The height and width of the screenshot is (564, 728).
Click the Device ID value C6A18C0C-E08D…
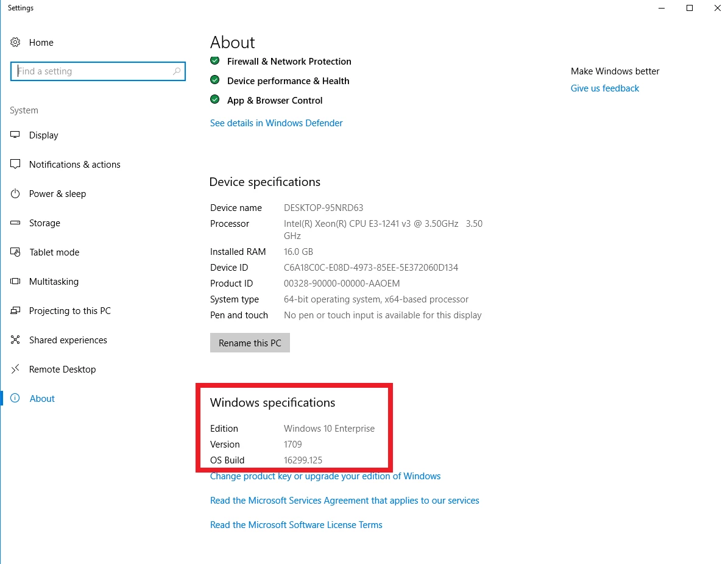(x=371, y=268)
